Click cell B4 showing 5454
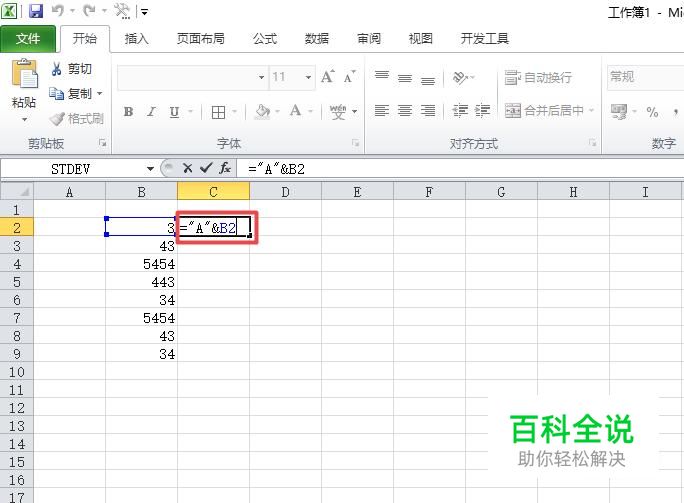The width and height of the screenshot is (684, 503). [141, 264]
